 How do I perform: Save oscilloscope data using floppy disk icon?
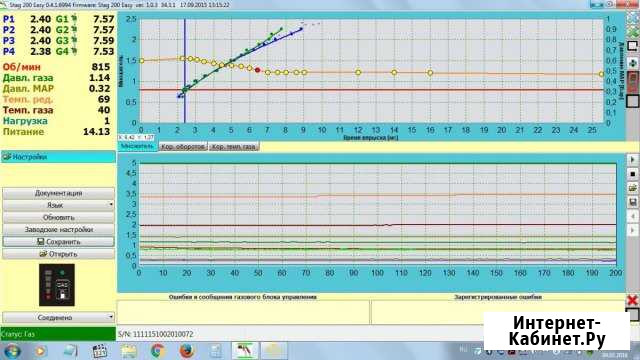coord(633,202)
